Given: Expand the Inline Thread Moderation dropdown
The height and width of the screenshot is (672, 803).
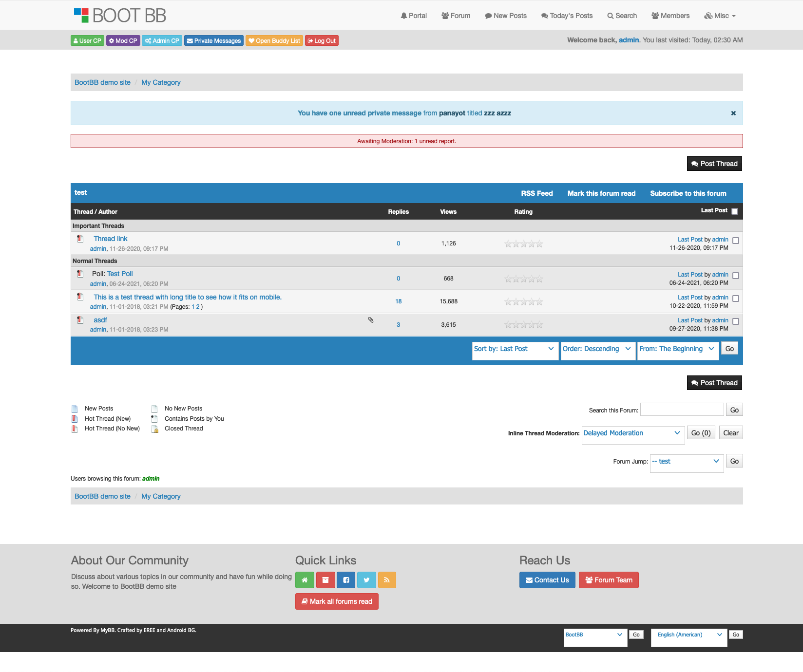Looking at the screenshot, I should tap(631, 433).
